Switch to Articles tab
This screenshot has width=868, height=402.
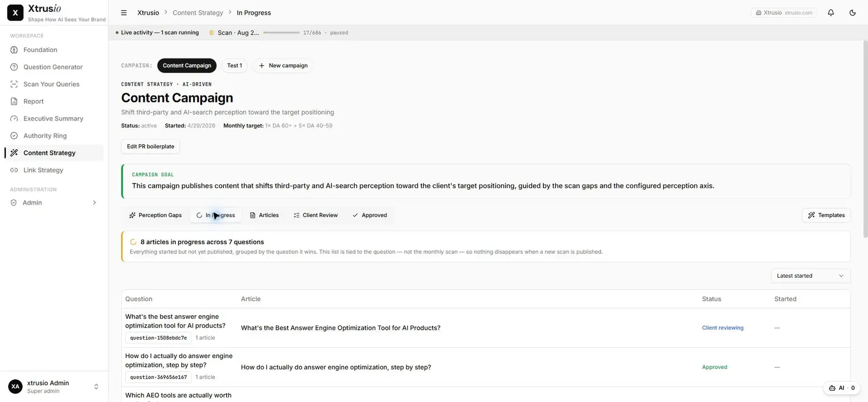pos(264,215)
